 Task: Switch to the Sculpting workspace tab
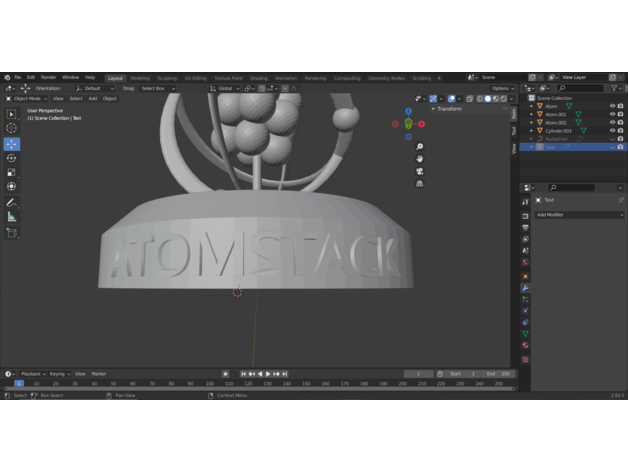(166, 77)
